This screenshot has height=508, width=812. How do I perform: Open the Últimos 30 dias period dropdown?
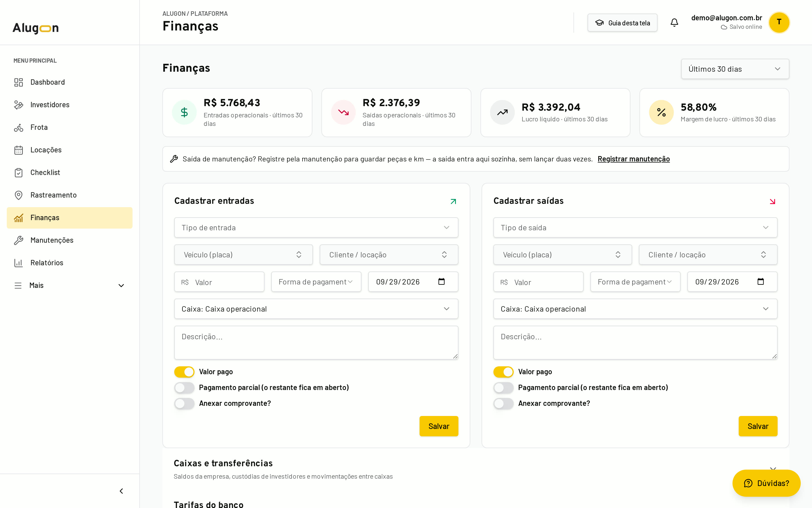[x=735, y=69]
